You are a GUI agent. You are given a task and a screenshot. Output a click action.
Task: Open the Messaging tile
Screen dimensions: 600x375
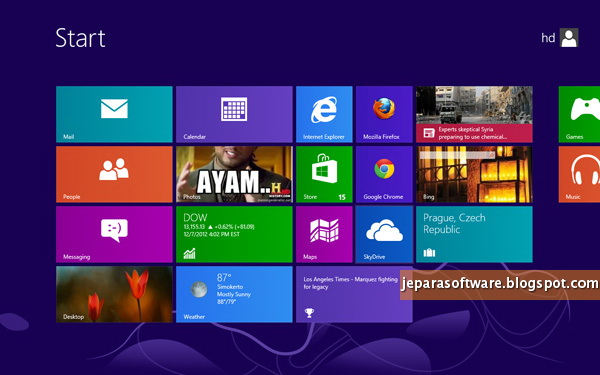(x=114, y=234)
